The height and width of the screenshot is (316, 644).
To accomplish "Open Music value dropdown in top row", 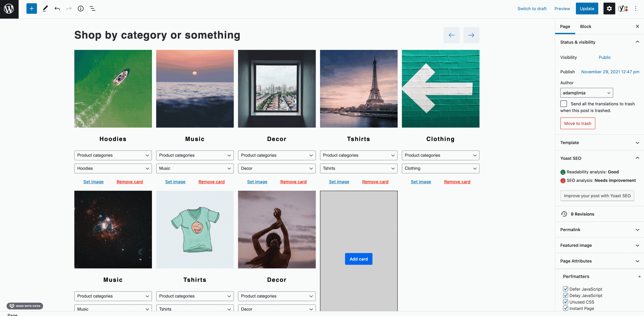I will 195,168.
